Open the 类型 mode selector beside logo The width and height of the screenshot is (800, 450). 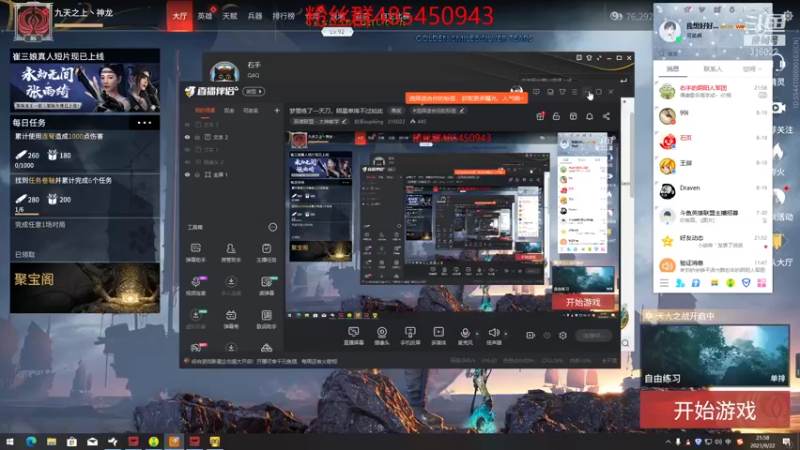click(254, 91)
